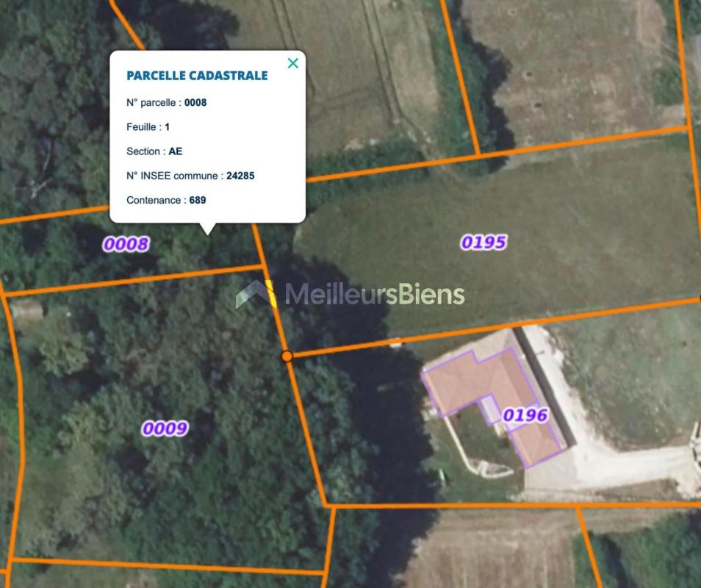The width and height of the screenshot is (701, 588).
Task: Click the PARCELLE CADASTRALE popup title
Action: (x=197, y=76)
